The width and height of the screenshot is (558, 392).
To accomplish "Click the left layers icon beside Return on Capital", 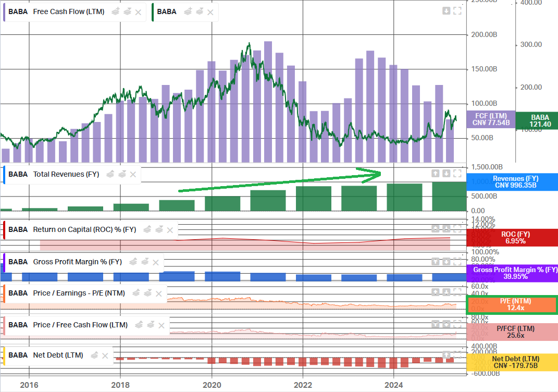I will (147, 230).
